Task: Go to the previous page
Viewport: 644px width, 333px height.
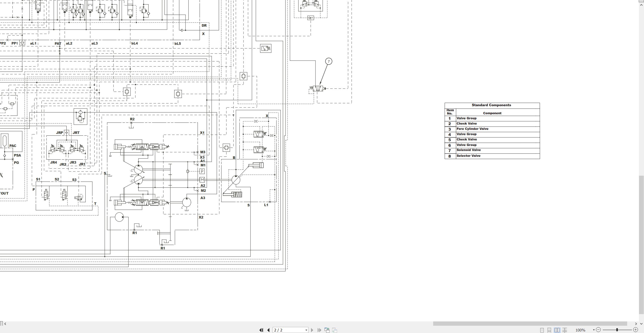Action: tap(268, 330)
